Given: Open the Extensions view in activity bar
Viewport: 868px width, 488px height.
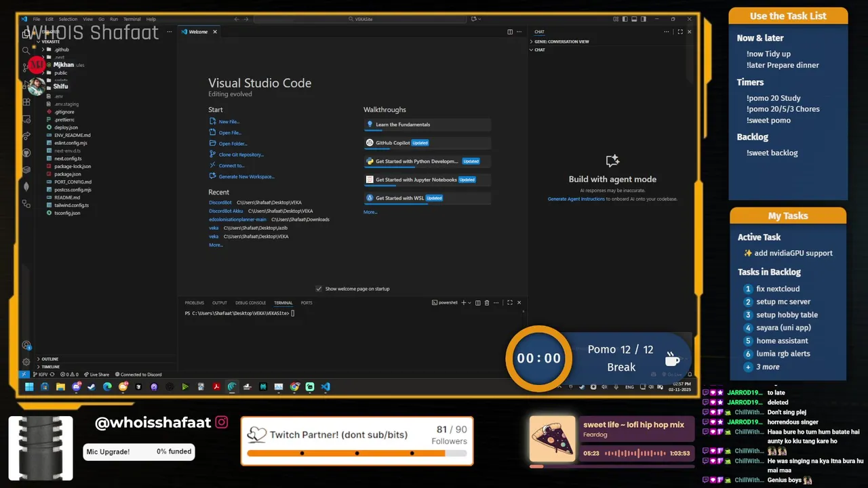Looking at the screenshot, I should [26, 102].
